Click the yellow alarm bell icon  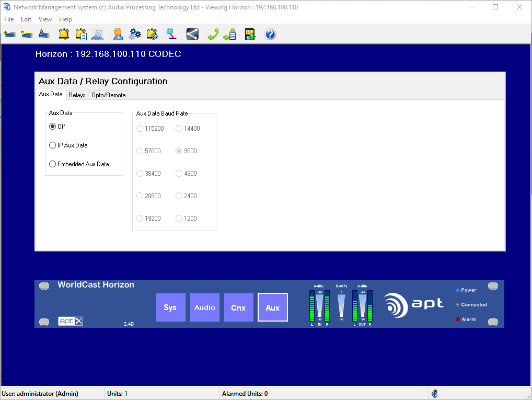click(x=64, y=35)
